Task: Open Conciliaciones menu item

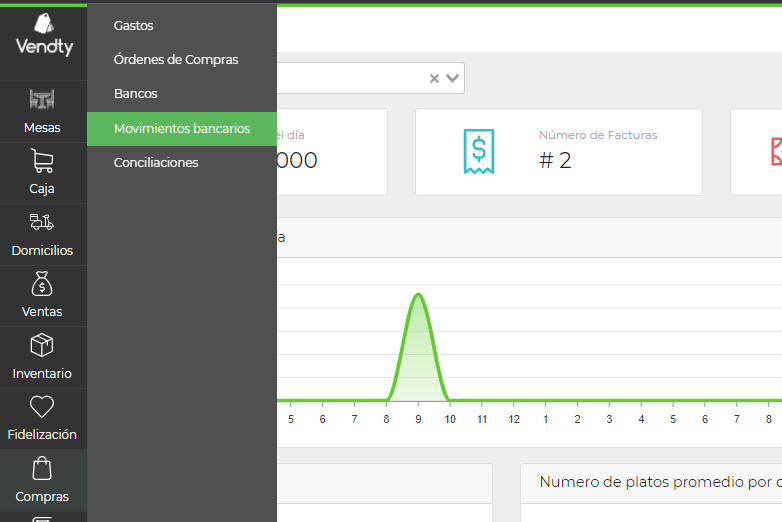Action: (x=156, y=163)
